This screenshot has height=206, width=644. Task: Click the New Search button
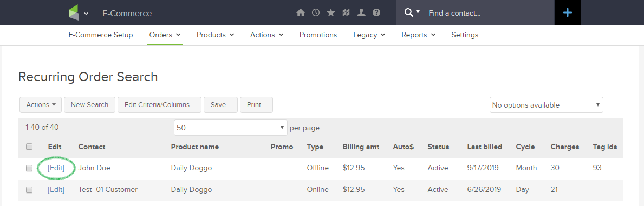89,105
